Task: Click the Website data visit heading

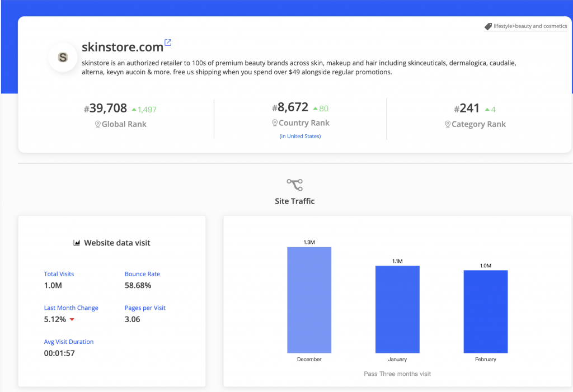Action: (x=117, y=243)
